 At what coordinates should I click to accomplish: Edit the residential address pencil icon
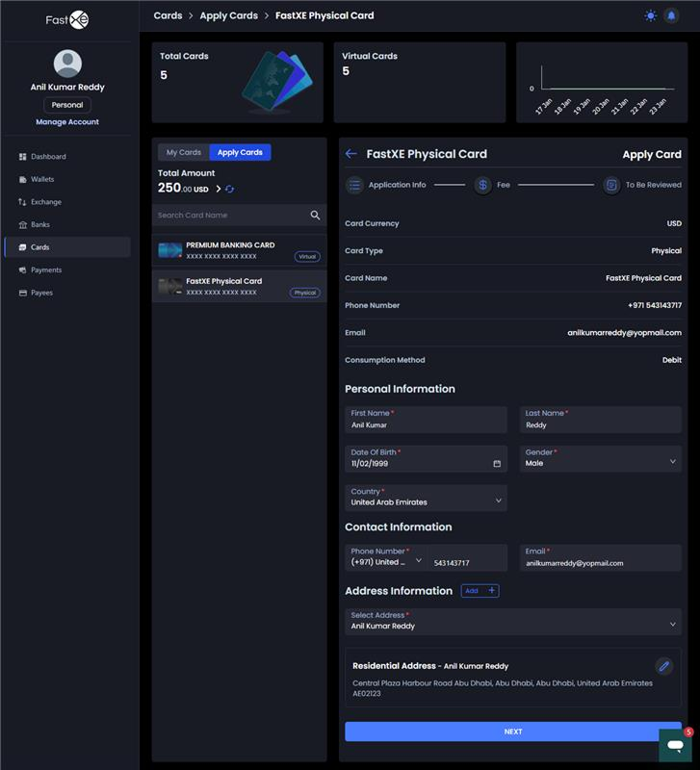[663, 666]
